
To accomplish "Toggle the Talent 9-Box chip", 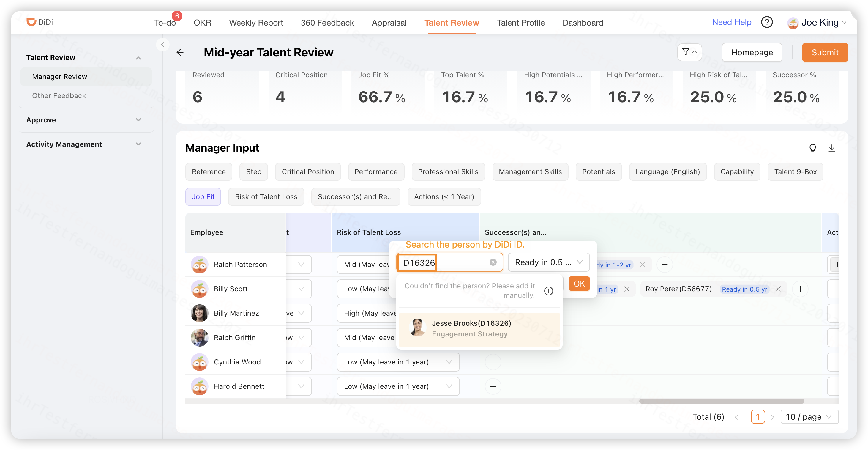I will tap(795, 171).
